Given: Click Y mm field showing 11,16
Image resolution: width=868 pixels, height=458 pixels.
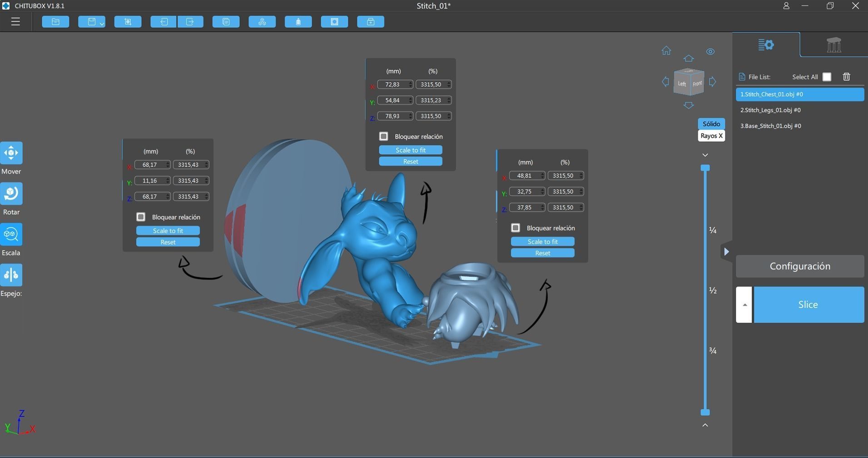Looking at the screenshot, I should [152, 180].
